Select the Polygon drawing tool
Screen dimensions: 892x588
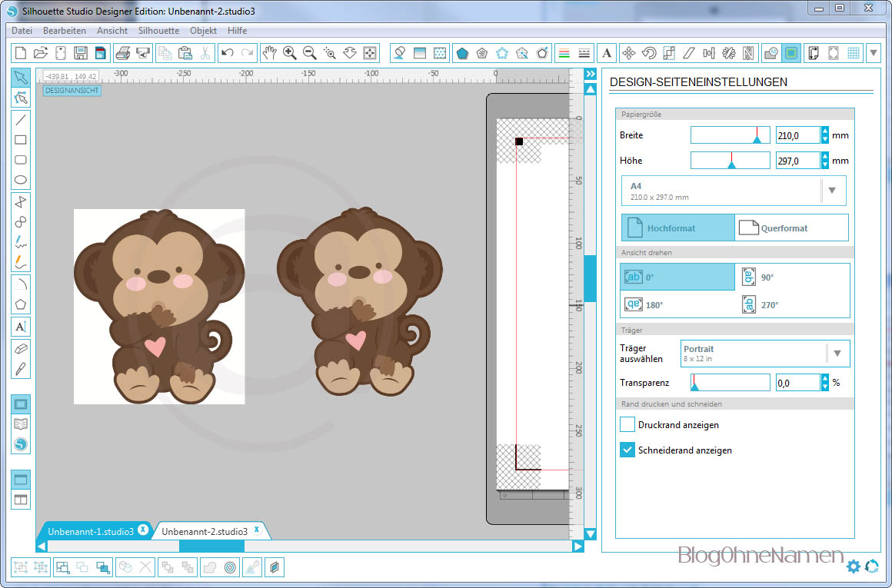coord(21,304)
